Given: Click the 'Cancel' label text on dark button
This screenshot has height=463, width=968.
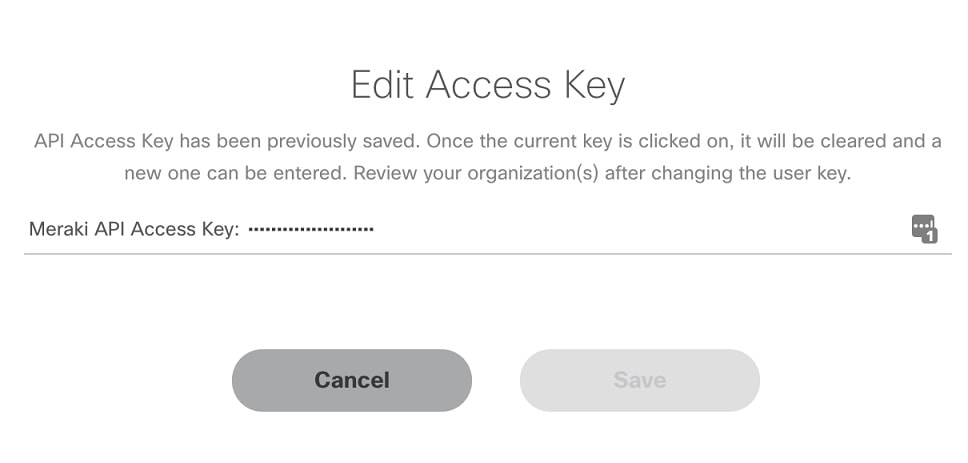Looking at the screenshot, I should tap(352, 380).
